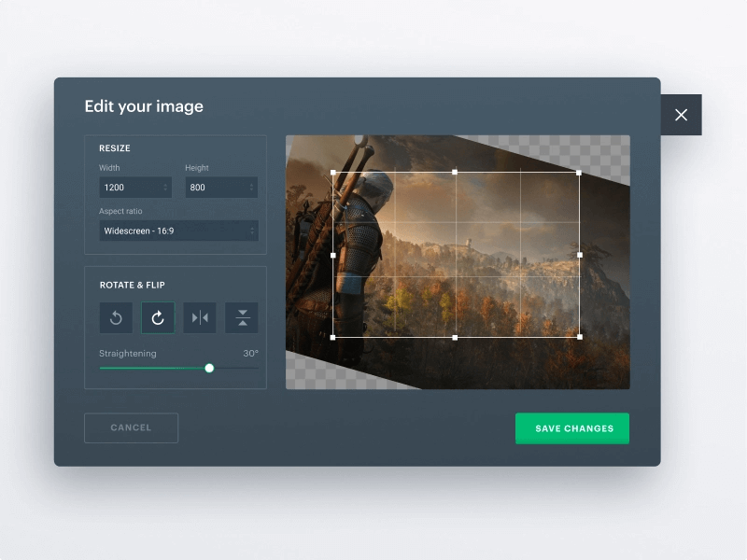
Task: Click the Straightening slider handle
Action: click(209, 368)
